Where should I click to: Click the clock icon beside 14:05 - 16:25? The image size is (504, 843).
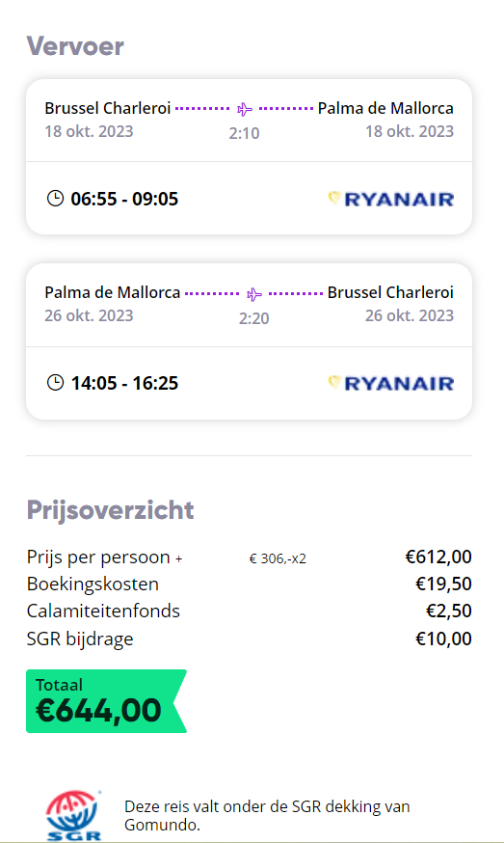[x=55, y=383]
